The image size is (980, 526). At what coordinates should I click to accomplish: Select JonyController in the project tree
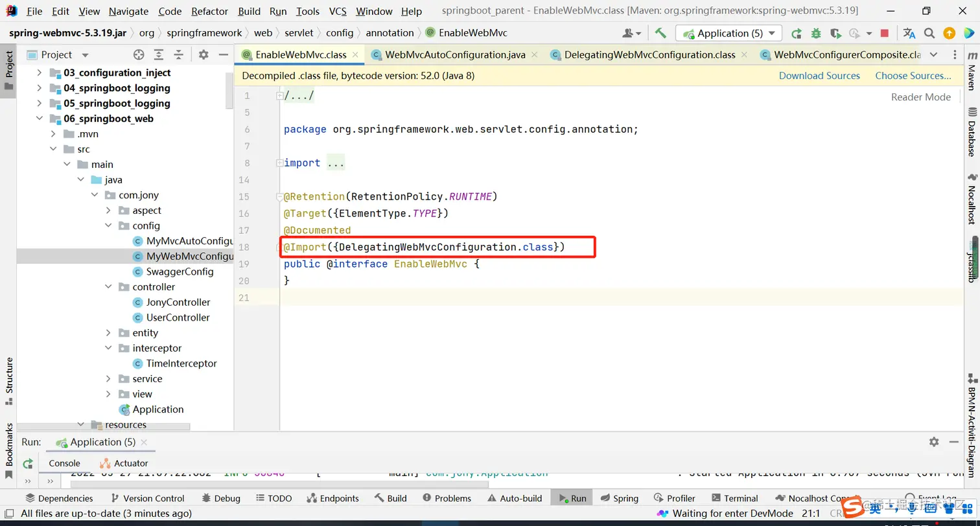pyautogui.click(x=178, y=303)
